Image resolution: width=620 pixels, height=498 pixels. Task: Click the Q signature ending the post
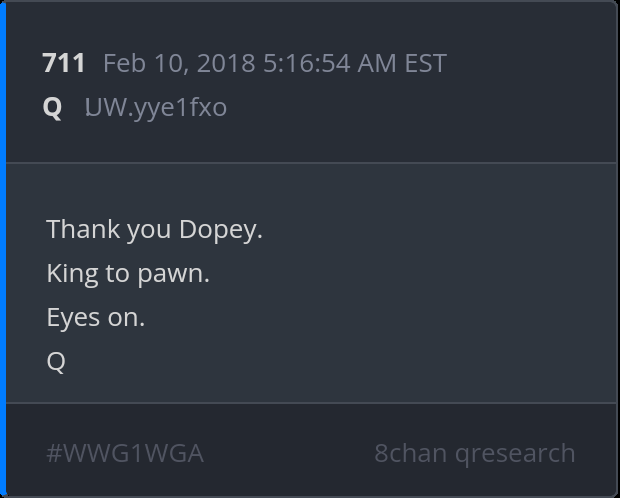(x=56, y=361)
